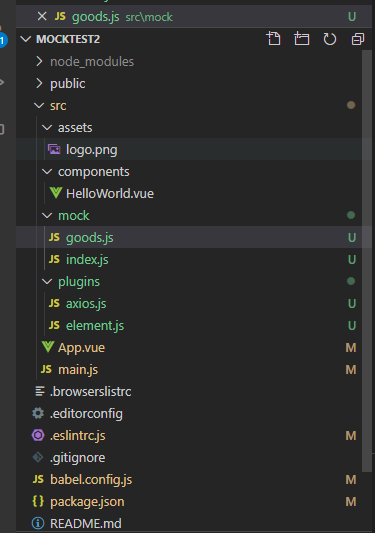The height and width of the screenshot is (533, 375).
Task: Click the braces icon beside package.json
Action: (x=38, y=501)
